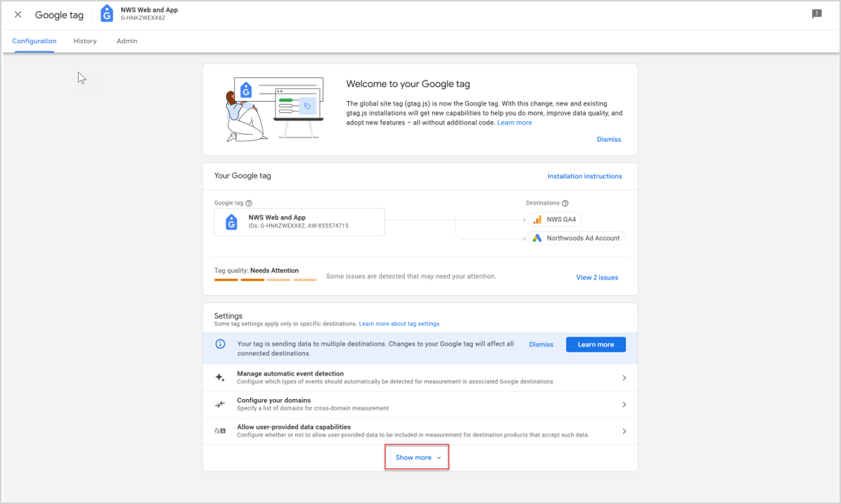The image size is (841, 504).
Task: Click the merge arrows icon for Configure domains
Action: [220, 404]
